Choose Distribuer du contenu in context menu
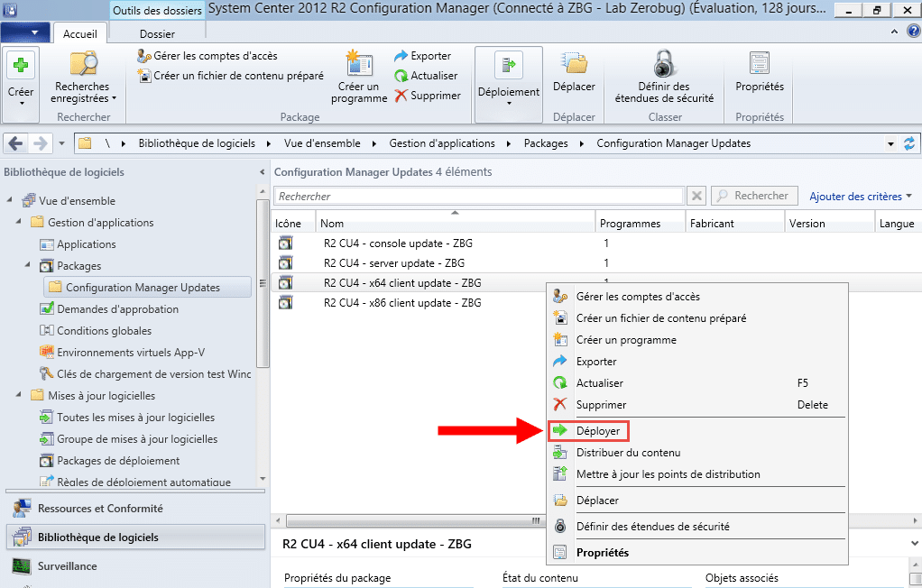922x588 pixels. (628, 453)
